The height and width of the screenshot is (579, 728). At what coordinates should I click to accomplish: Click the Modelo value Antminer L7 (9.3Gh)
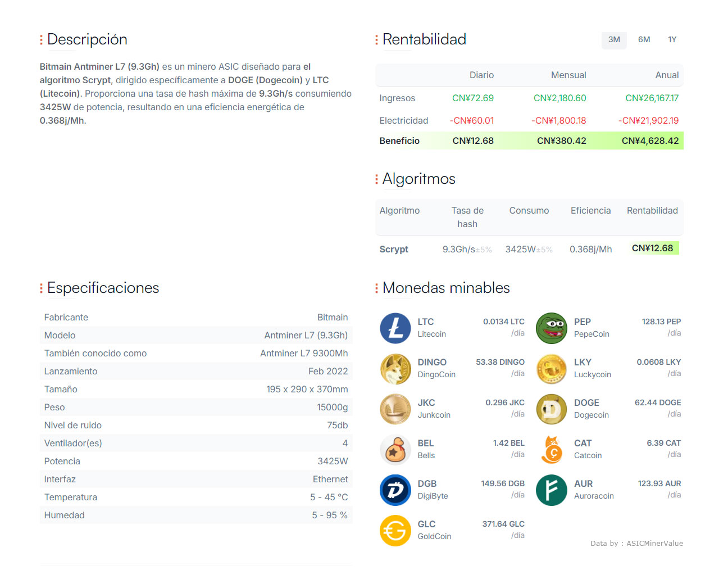tap(306, 336)
